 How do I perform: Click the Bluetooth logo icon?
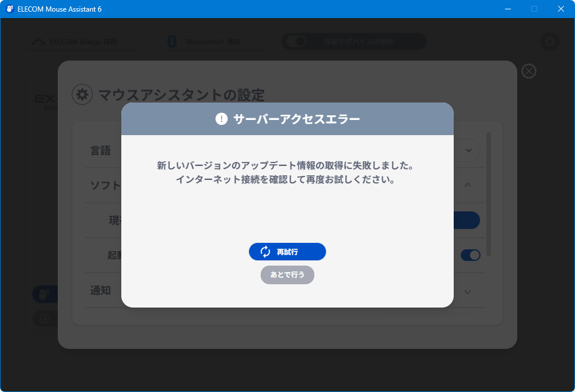[172, 42]
